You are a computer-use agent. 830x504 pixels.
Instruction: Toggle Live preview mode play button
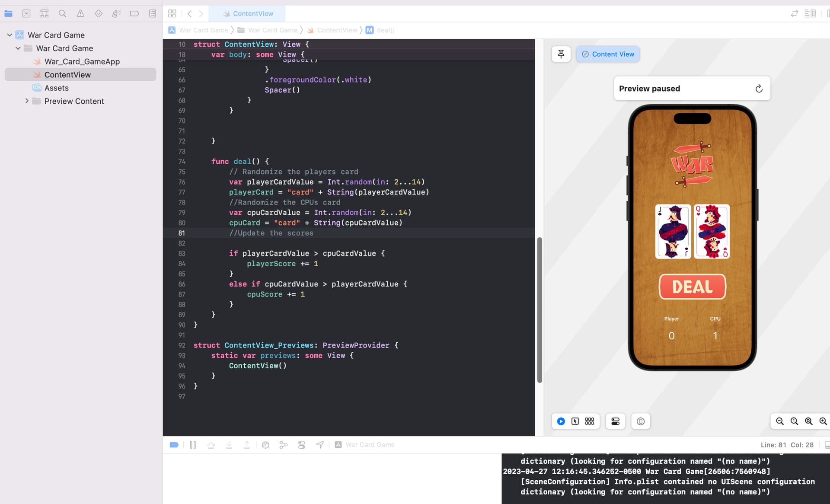click(x=561, y=421)
